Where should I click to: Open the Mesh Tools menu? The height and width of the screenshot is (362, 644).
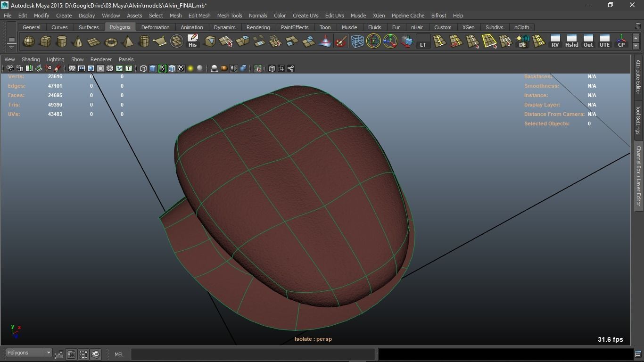pyautogui.click(x=230, y=16)
